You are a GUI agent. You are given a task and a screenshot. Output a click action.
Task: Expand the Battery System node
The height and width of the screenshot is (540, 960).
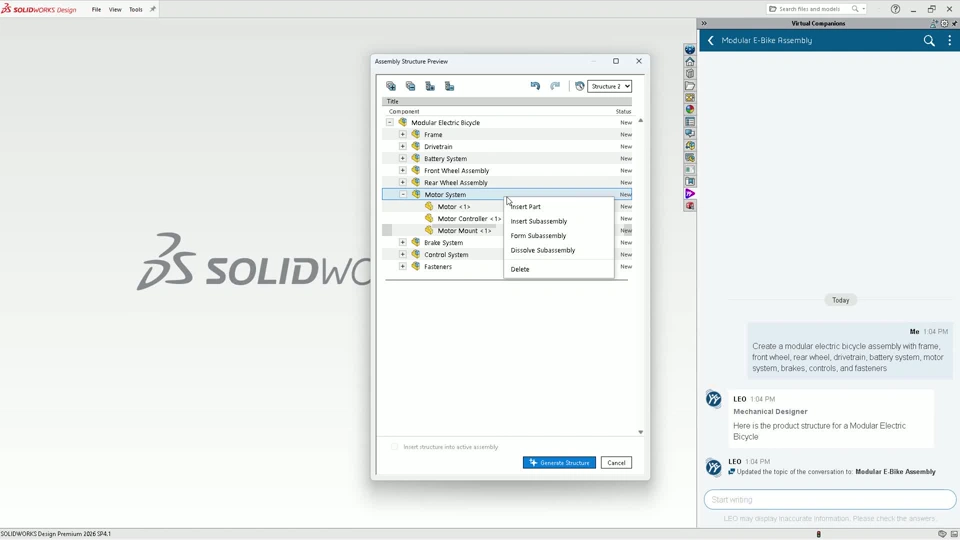pyautogui.click(x=402, y=159)
